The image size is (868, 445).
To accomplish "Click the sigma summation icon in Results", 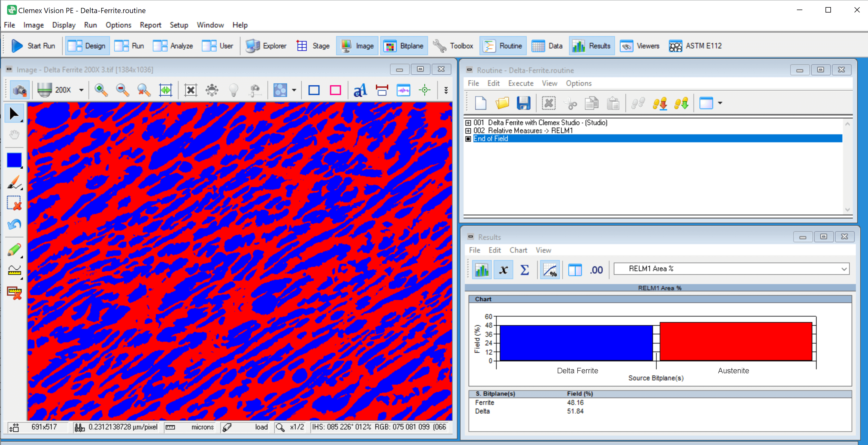I will tap(524, 270).
